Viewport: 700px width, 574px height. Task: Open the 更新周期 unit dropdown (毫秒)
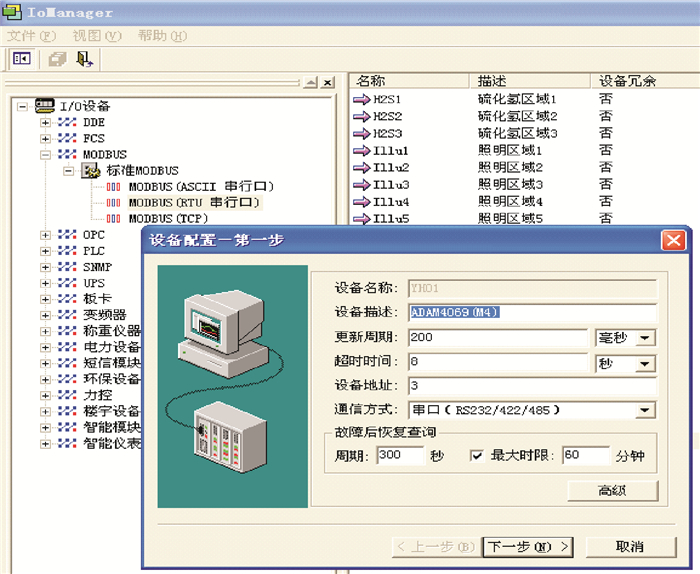pos(645,339)
